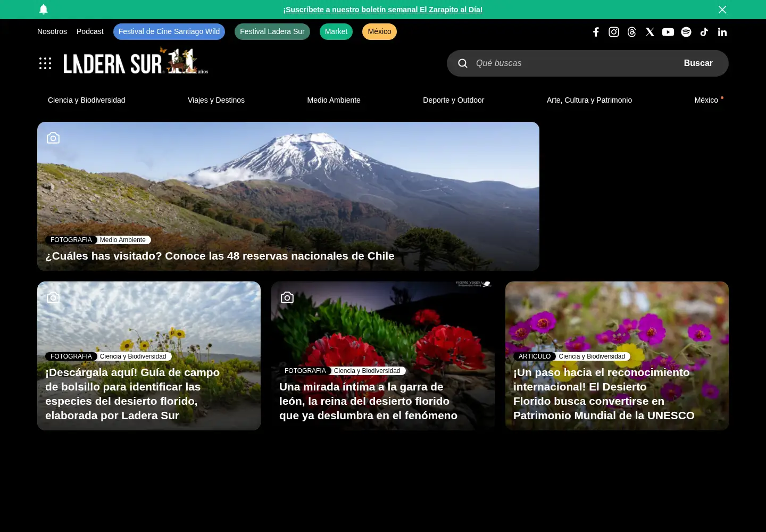Open the garra de león article title
This screenshot has width=766, height=532.
[x=368, y=401]
